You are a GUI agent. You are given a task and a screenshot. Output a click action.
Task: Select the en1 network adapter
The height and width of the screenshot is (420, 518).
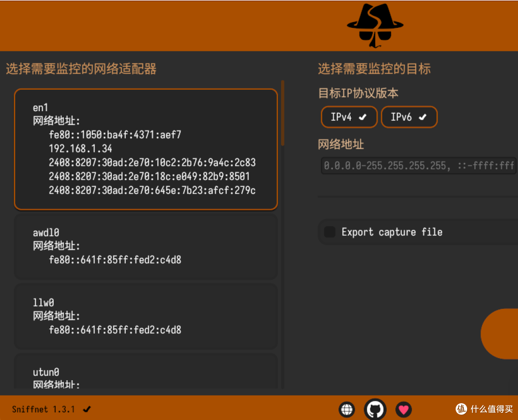pos(146,149)
